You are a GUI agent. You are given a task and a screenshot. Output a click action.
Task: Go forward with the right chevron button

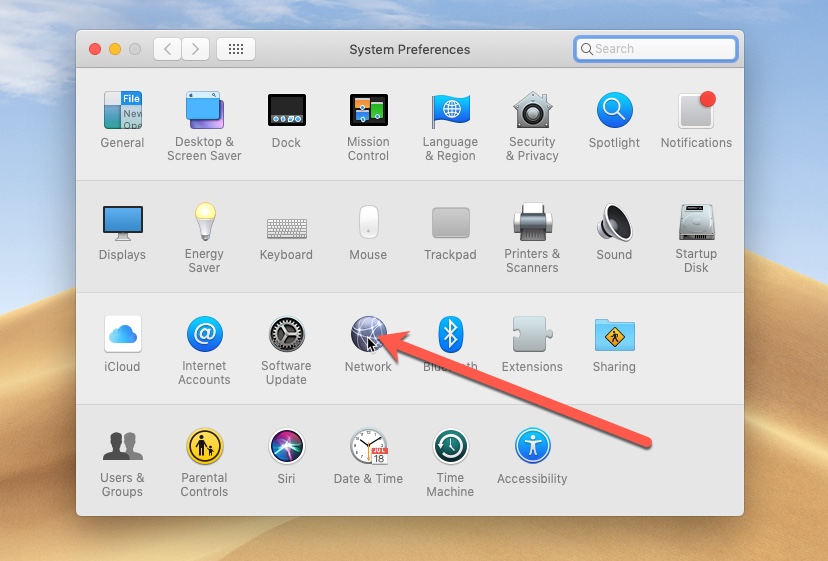(195, 49)
